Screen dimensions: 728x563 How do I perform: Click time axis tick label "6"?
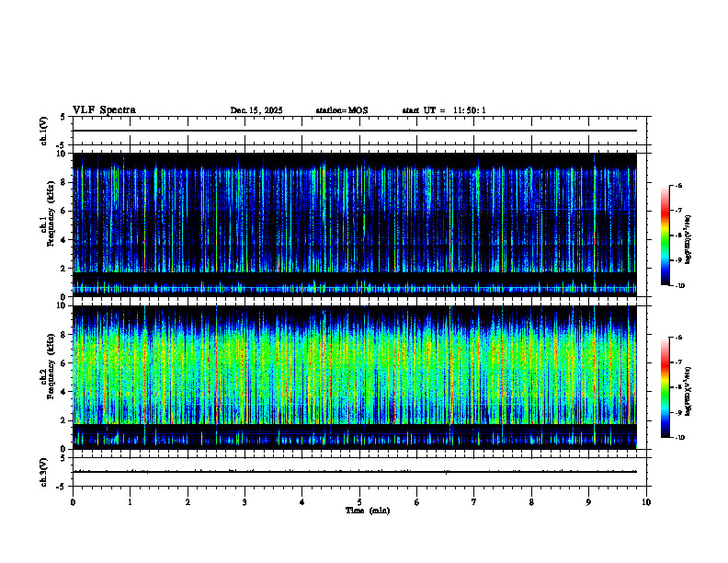pyautogui.click(x=417, y=502)
